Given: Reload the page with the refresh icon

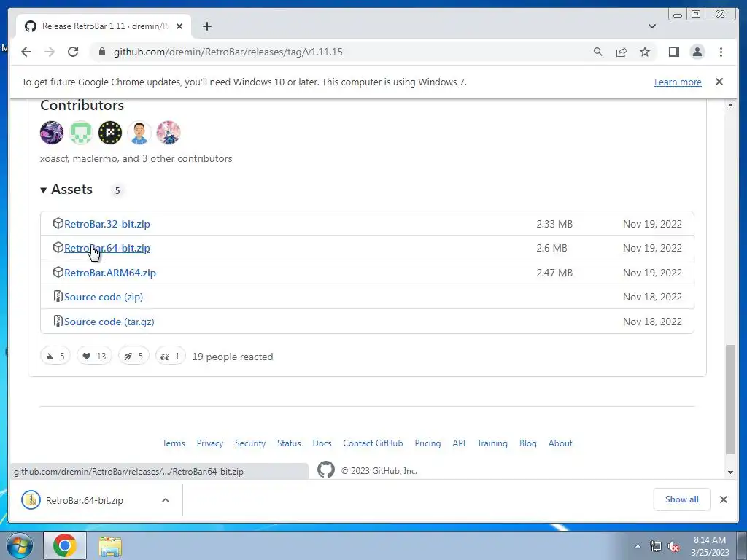Looking at the screenshot, I should click(x=73, y=52).
